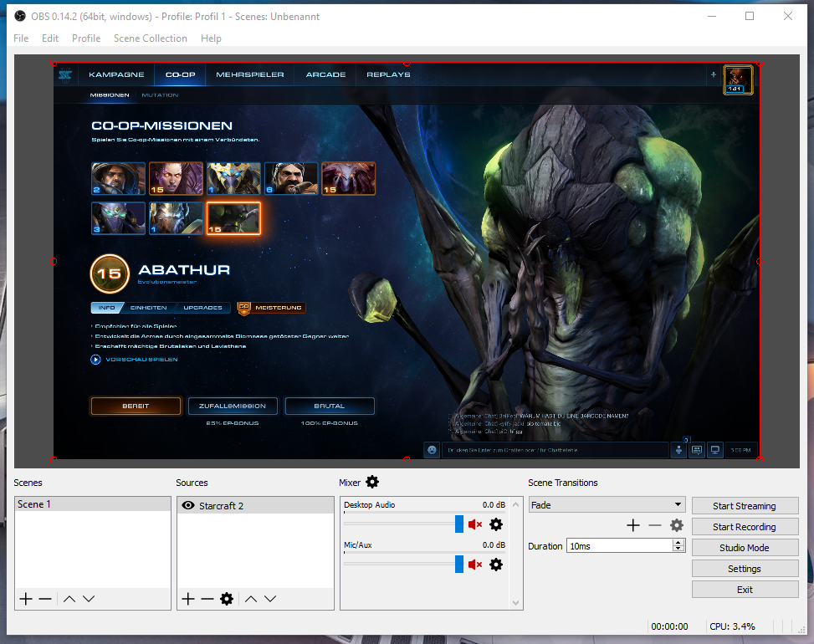Click the 00:00:00 timer in status bar
Screen dimensions: 814x644
669,626
